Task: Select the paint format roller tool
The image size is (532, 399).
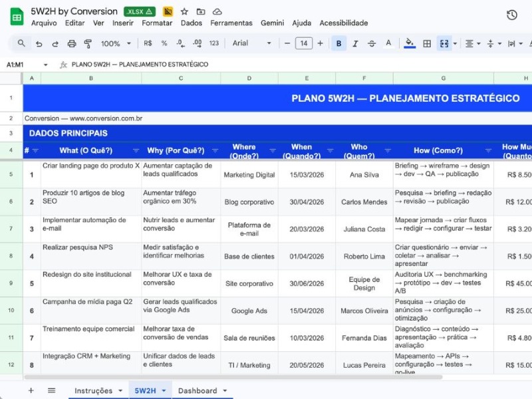Action: pos(88,44)
